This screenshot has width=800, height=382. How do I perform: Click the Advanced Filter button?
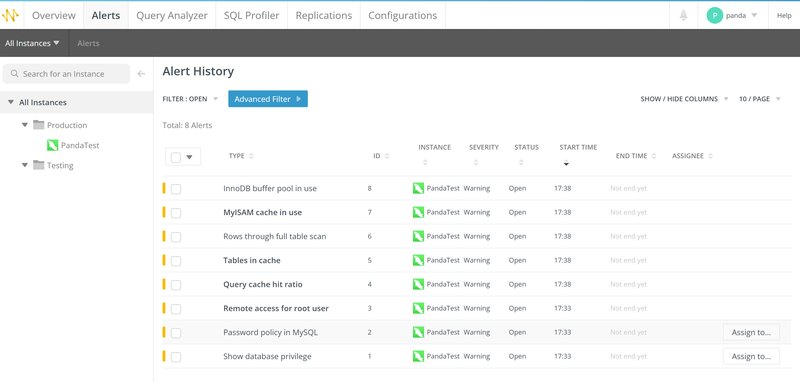click(268, 99)
